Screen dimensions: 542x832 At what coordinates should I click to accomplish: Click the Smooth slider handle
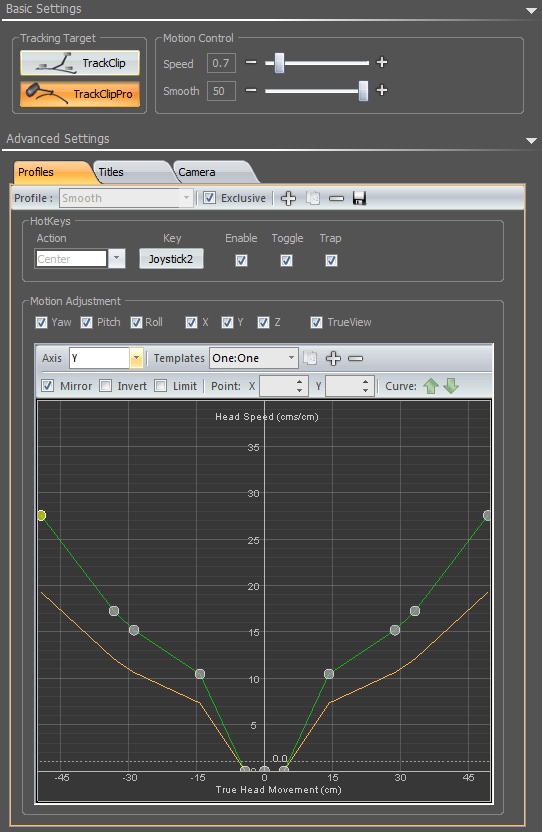[x=363, y=91]
